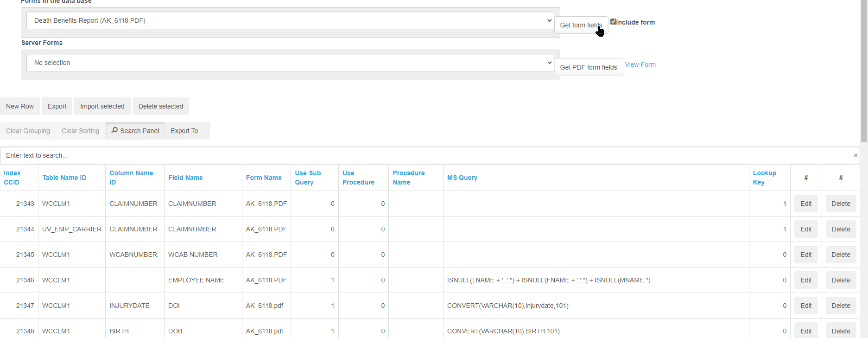Click the vertical page scrollbar
This screenshot has height=338, width=868.
point(864,70)
